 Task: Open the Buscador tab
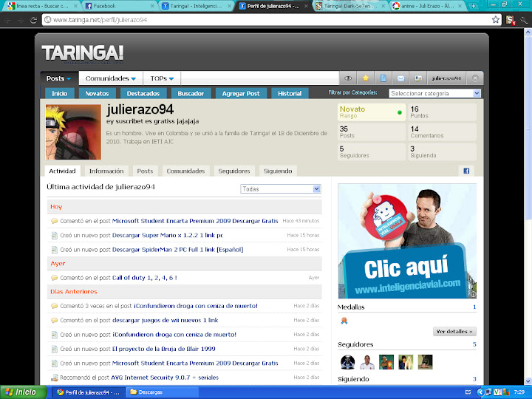(x=191, y=93)
